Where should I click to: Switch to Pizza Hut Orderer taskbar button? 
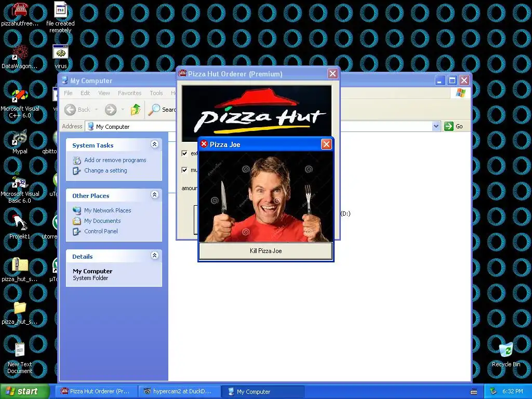click(97, 392)
